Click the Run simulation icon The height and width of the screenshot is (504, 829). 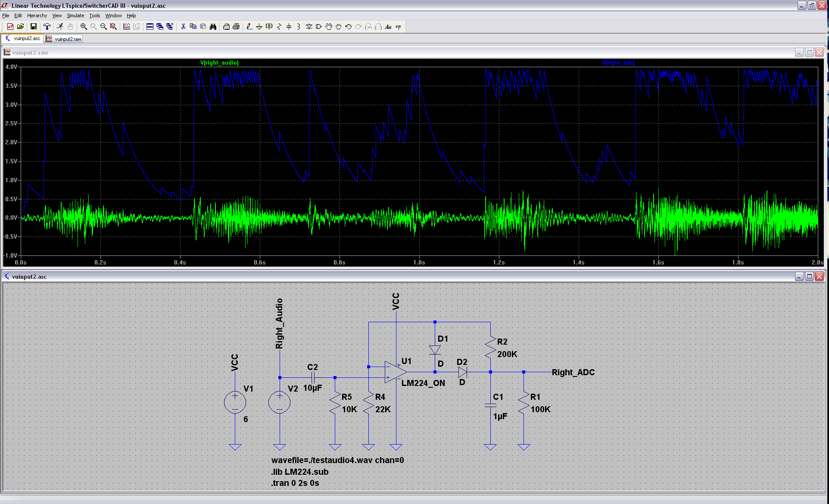click(60, 27)
